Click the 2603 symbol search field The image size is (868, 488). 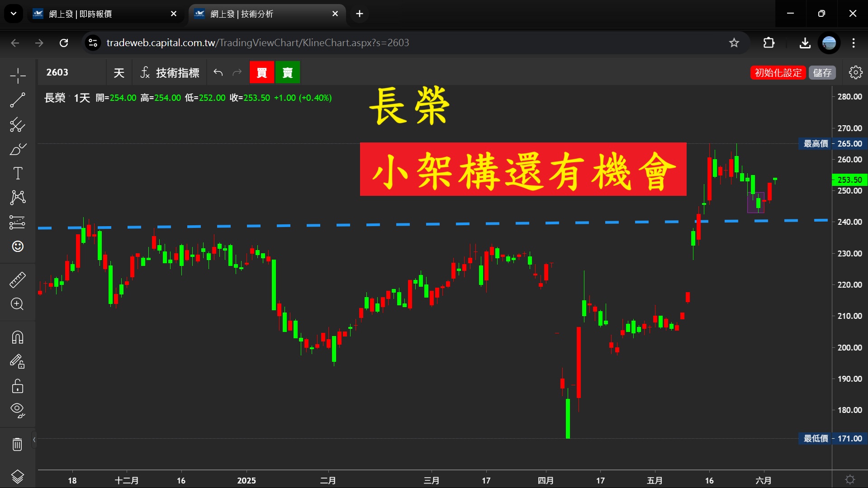(72, 72)
